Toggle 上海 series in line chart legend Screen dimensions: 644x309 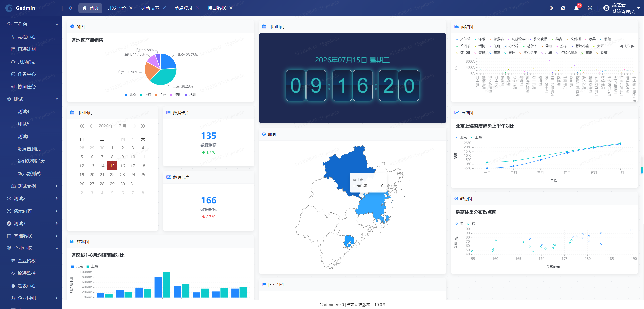click(x=476, y=137)
